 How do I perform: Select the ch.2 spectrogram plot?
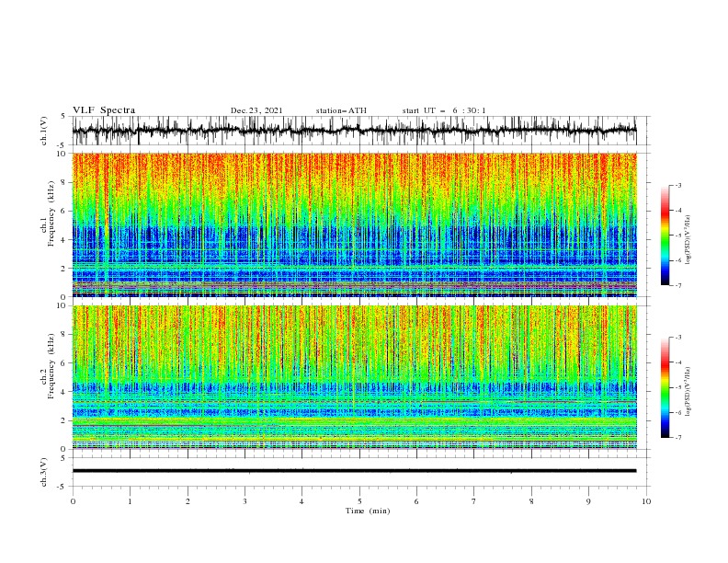point(354,377)
